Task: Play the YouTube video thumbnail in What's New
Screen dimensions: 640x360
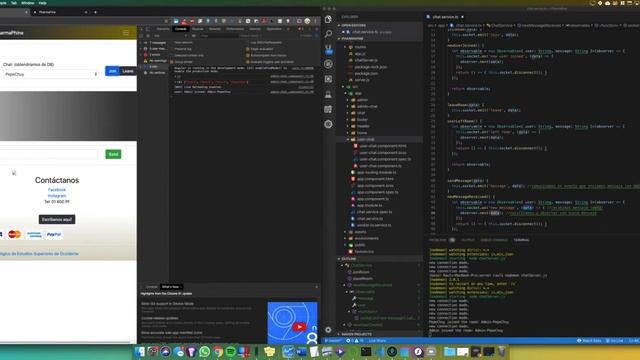Action: (x=299, y=327)
